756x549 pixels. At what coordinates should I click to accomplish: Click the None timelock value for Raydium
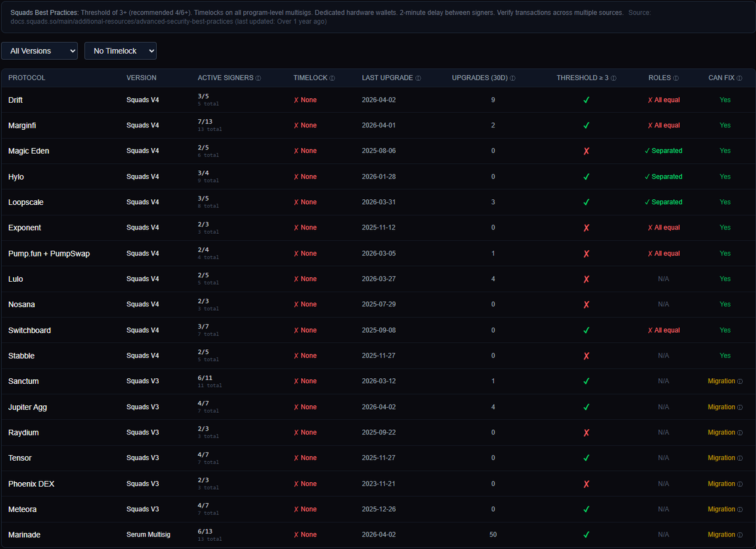click(x=305, y=432)
